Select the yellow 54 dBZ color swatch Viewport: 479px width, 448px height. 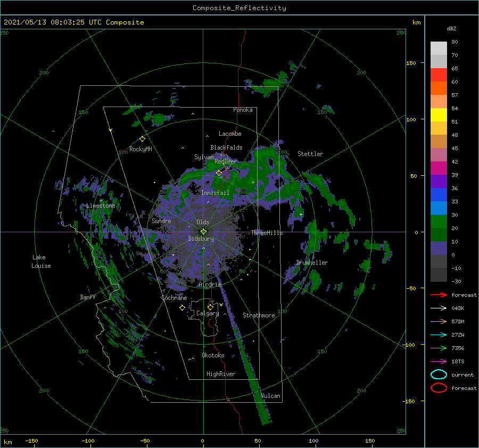click(x=439, y=115)
